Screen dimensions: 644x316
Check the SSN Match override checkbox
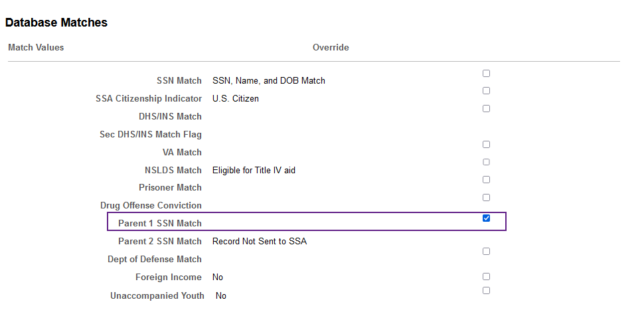coord(486,74)
